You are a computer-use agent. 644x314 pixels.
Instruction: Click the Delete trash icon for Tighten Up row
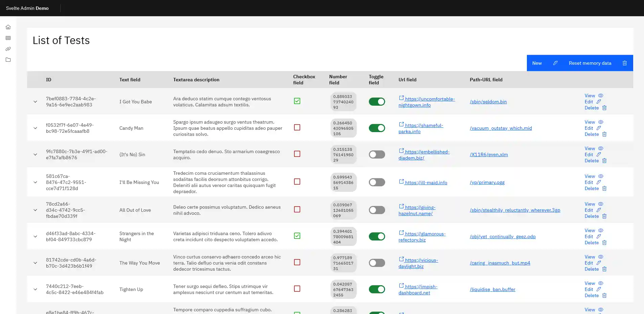click(x=604, y=295)
